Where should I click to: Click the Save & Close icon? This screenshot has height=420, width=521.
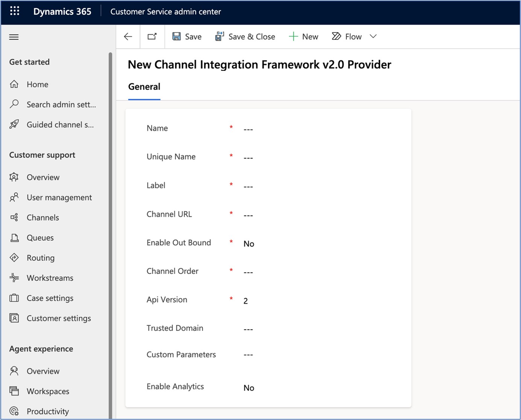219,37
